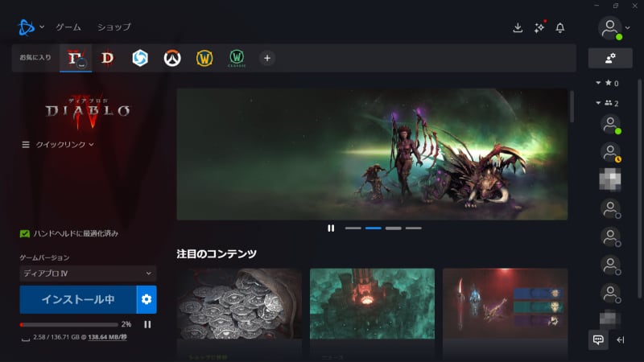Select World of Warcraft Classic icon
Screen dimensions: 644x362
(236, 58)
